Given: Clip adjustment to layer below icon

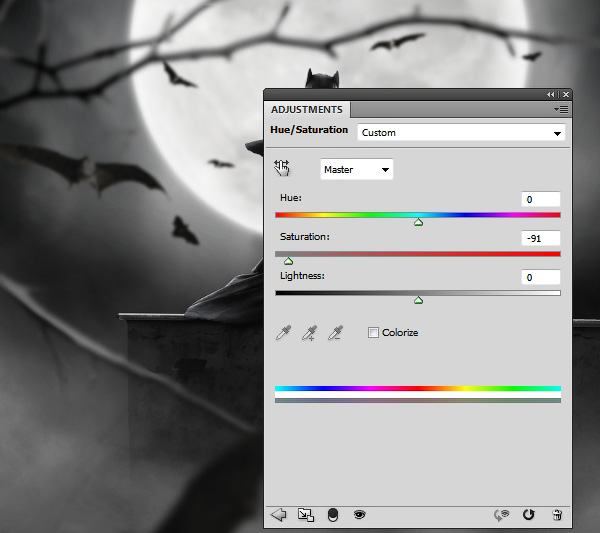Looking at the screenshot, I should click(x=333, y=515).
